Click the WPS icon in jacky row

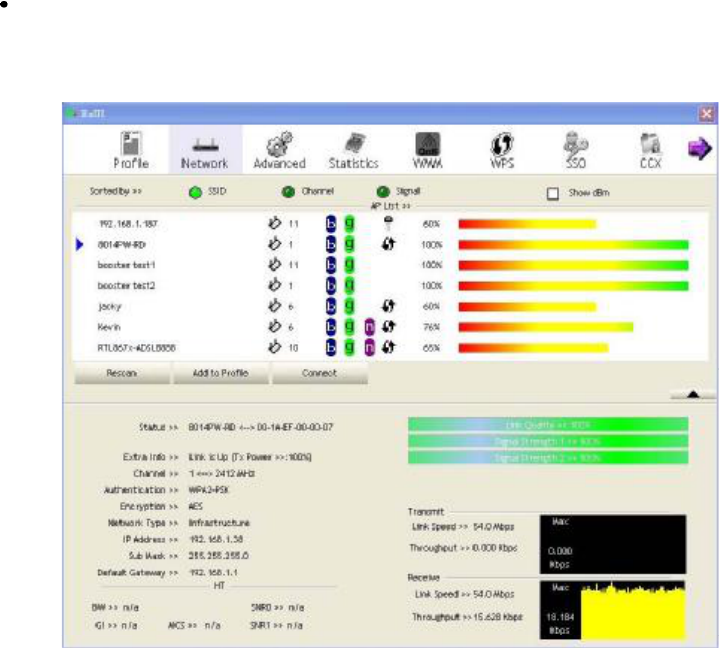pos(388,306)
